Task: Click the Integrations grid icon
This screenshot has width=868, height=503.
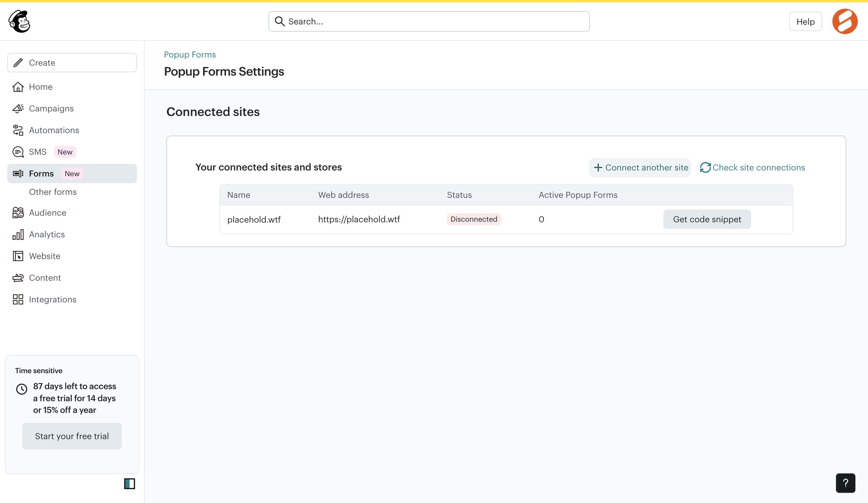Action: [18, 299]
